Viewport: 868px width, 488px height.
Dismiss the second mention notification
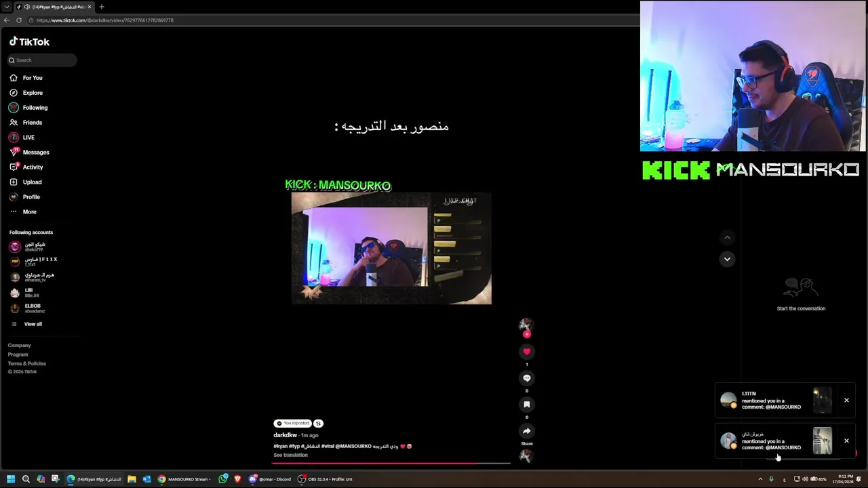846,441
